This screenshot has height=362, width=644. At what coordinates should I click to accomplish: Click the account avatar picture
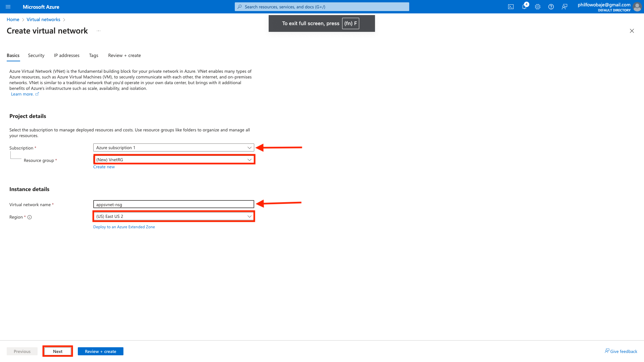click(637, 7)
